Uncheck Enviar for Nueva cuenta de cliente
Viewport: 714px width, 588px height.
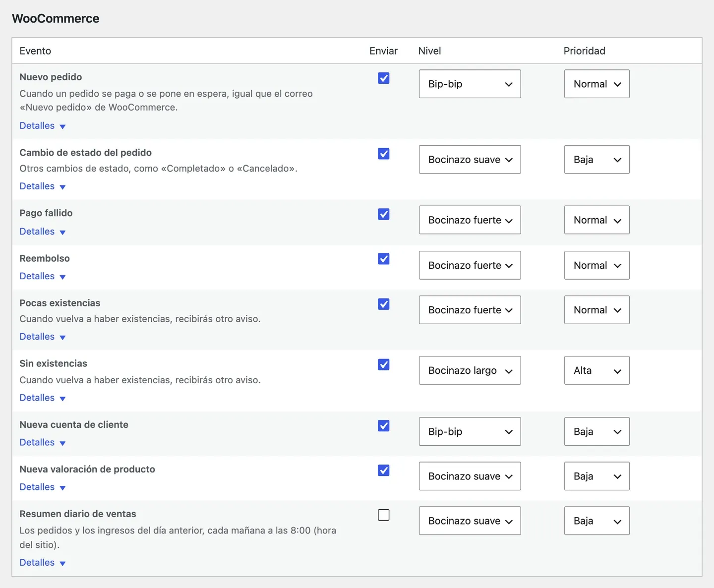[x=383, y=426]
